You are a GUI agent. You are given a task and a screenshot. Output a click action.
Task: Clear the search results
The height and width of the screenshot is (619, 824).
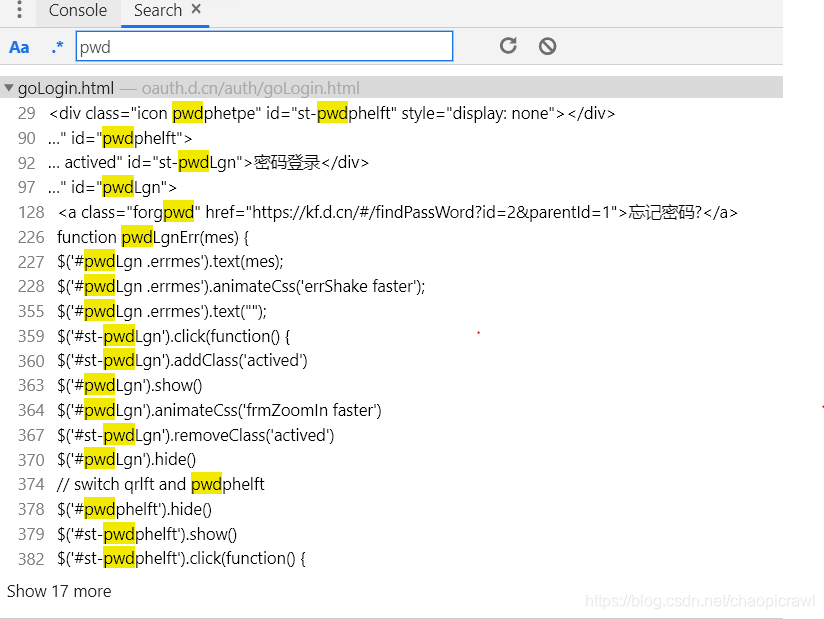pyautogui.click(x=547, y=46)
